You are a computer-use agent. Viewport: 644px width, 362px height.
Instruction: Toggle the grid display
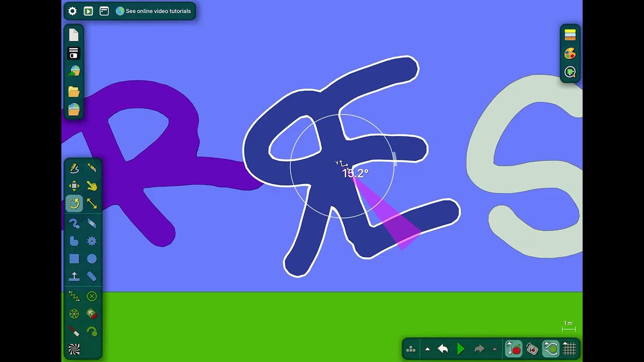(x=569, y=348)
